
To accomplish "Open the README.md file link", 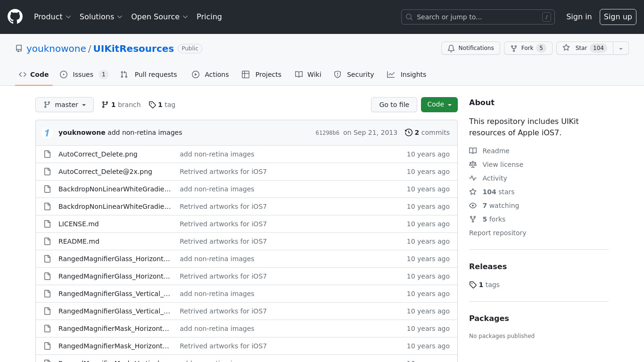I will [79, 241].
